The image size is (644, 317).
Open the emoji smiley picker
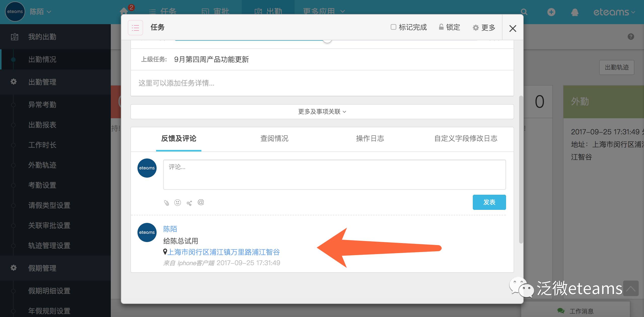(177, 203)
